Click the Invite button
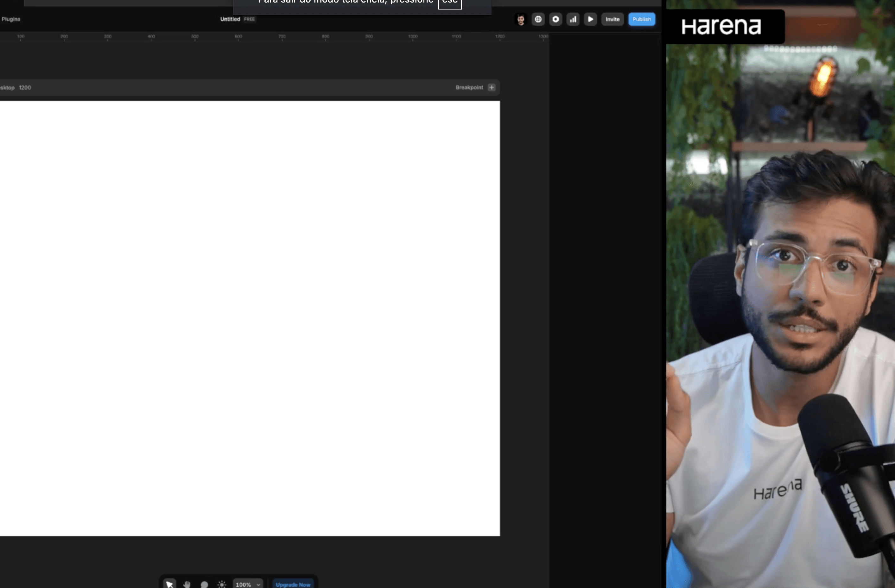This screenshot has width=895, height=588. pos(612,19)
